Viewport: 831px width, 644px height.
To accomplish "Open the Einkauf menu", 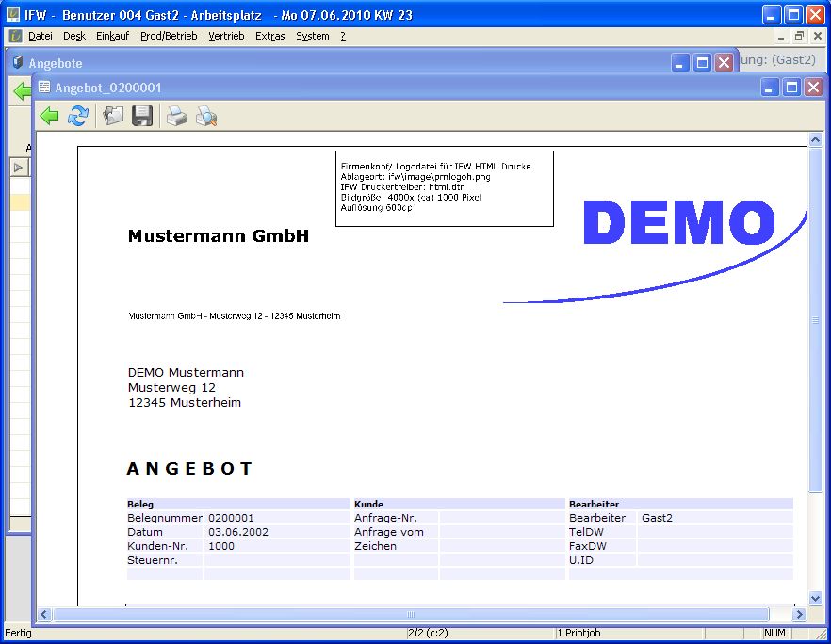I will pos(112,36).
